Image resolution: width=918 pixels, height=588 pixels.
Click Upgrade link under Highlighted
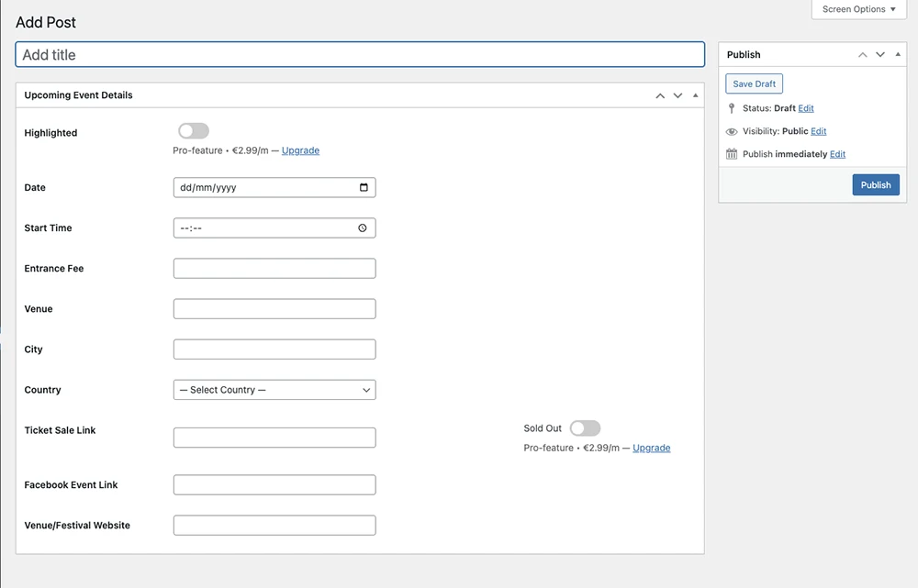point(300,150)
